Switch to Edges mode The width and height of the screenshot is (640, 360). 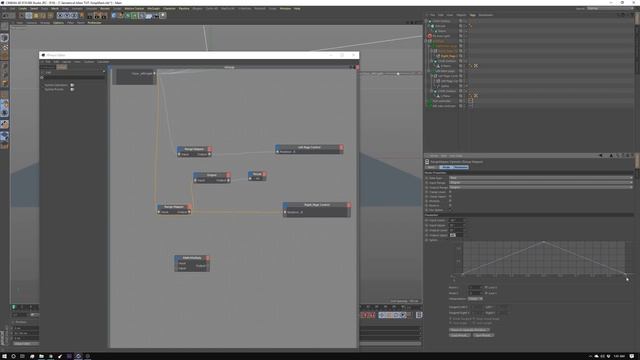(x=4, y=75)
